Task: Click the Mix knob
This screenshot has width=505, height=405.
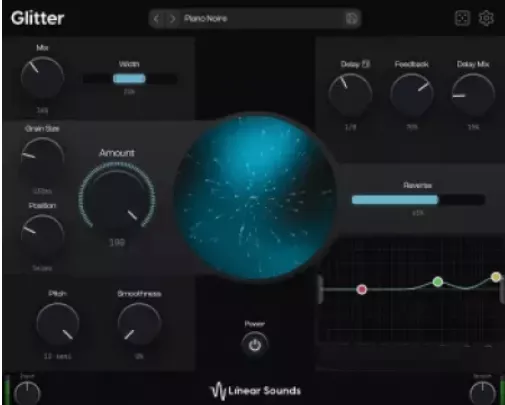Action: click(42, 78)
